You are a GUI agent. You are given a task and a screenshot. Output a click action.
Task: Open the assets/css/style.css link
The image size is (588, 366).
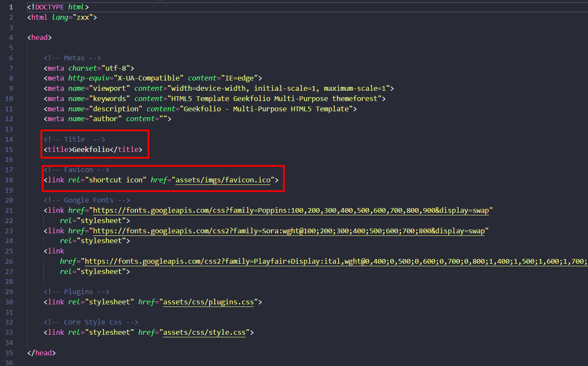point(204,333)
